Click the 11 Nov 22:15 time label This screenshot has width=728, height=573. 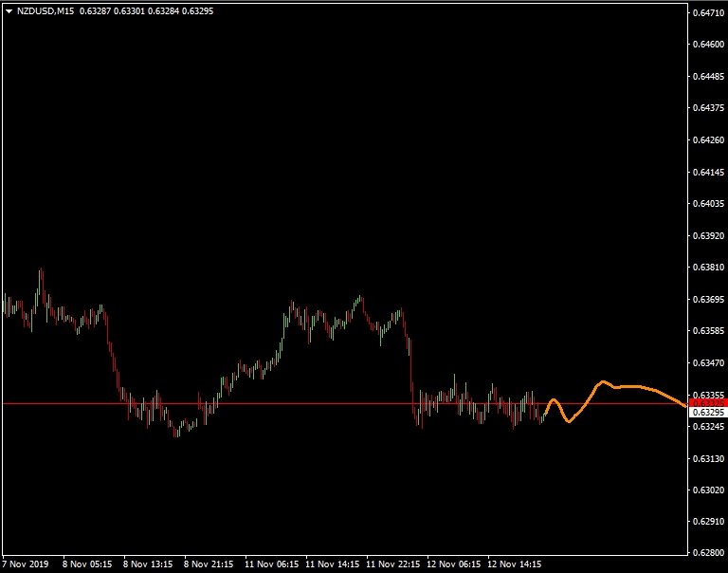click(x=393, y=563)
